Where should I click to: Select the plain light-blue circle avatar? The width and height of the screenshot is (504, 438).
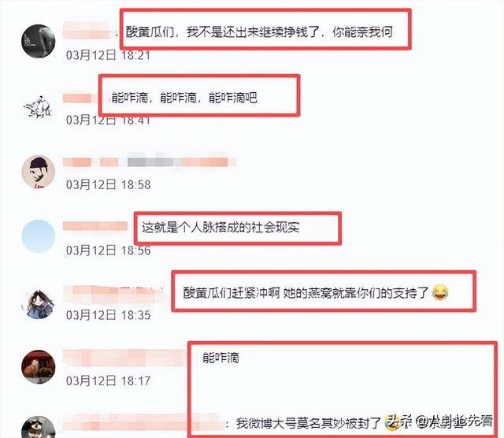click(x=39, y=236)
